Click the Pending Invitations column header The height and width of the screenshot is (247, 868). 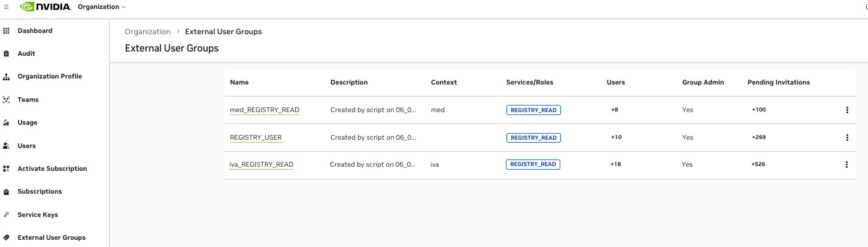click(779, 83)
